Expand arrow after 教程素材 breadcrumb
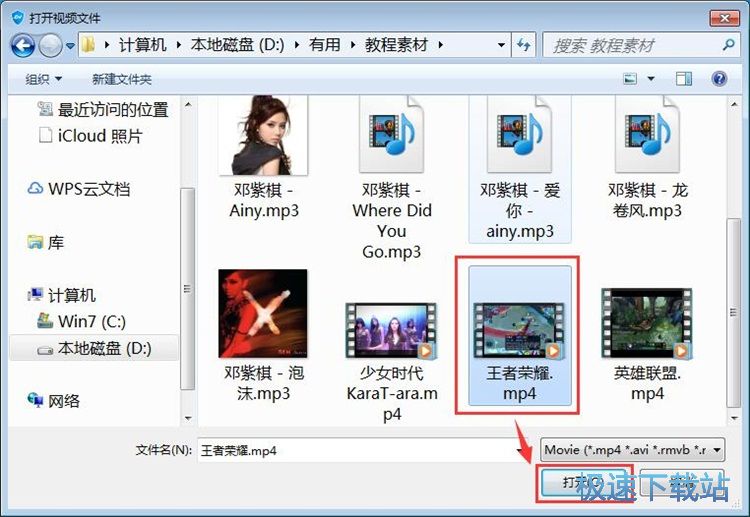This screenshot has width=750, height=517. (441, 45)
